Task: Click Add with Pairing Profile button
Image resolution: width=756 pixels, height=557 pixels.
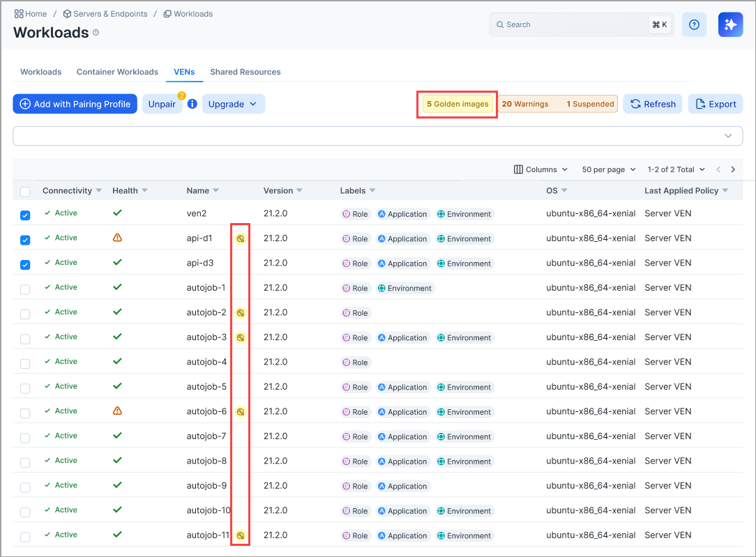Action: (75, 104)
